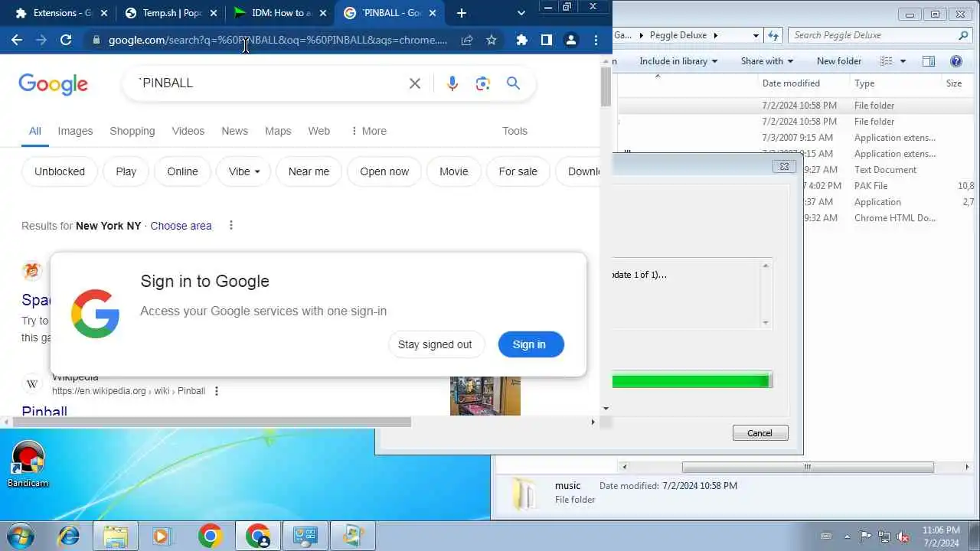Search by image with Google Lens
Screen dimensions: 980x551
pyautogui.click(x=482, y=83)
